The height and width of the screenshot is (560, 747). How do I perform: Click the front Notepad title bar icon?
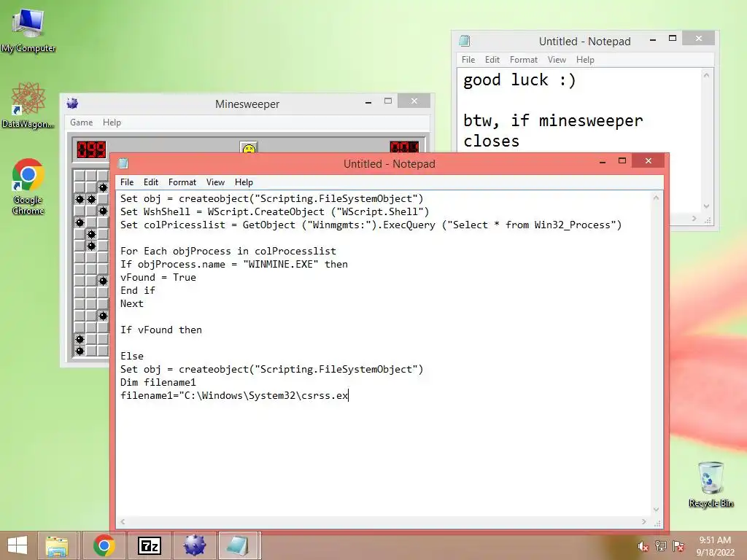(x=123, y=164)
